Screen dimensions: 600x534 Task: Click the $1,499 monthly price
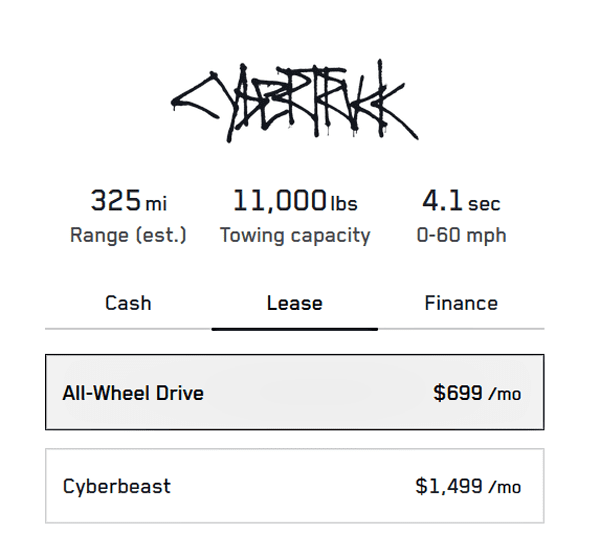point(449,487)
